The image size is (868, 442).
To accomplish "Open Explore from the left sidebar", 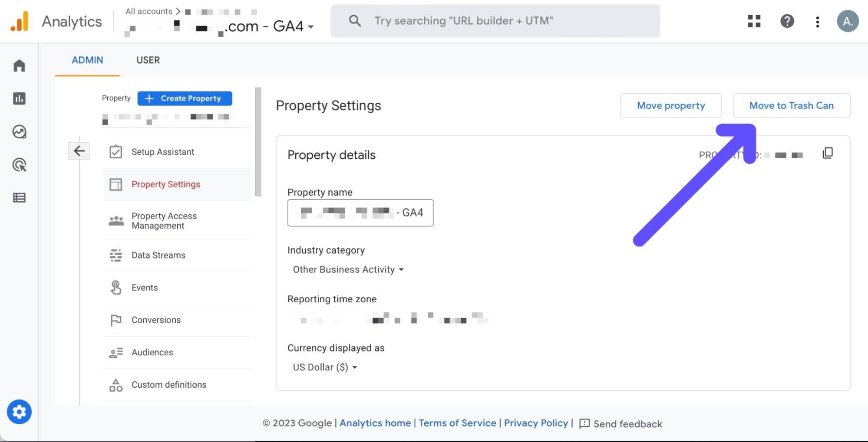I will pyautogui.click(x=19, y=132).
